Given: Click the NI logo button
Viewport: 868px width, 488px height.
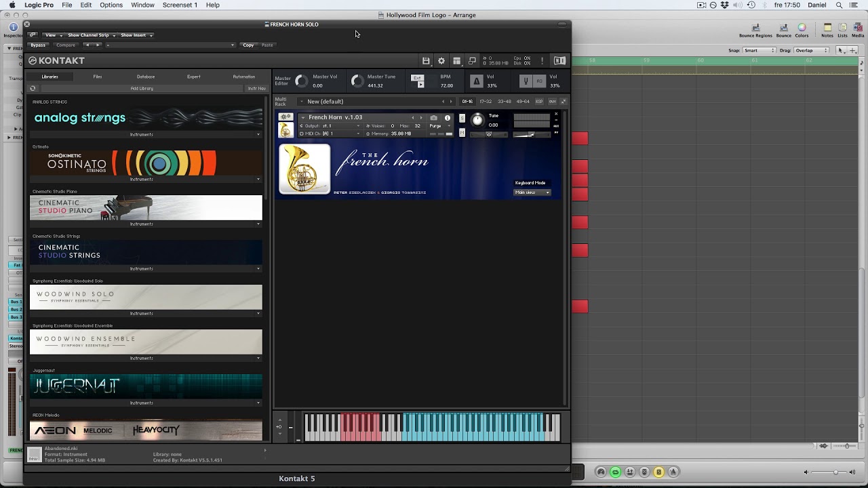Looking at the screenshot, I should click(x=559, y=61).
